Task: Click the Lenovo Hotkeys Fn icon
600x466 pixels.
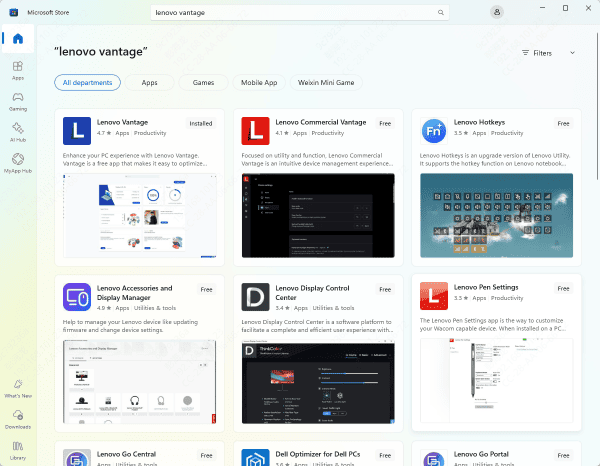Action: tap(434, 131)
